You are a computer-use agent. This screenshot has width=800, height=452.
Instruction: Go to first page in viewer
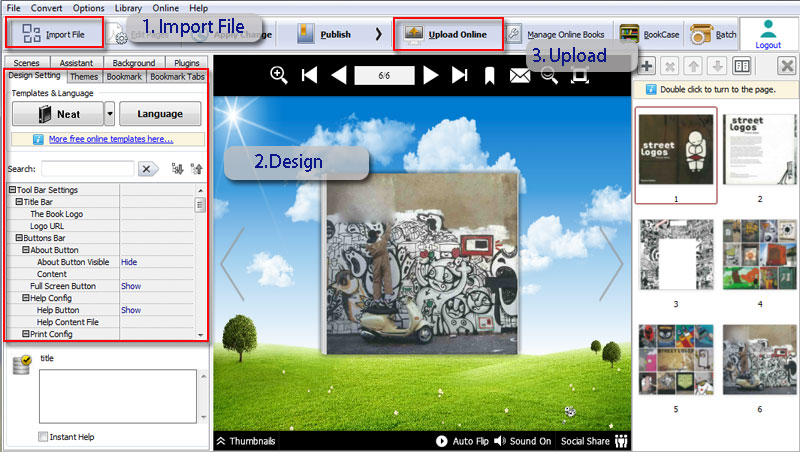click(x=309, y=76)
